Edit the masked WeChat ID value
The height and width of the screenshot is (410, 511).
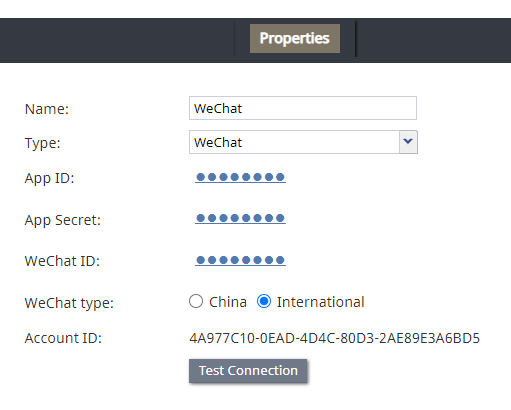(x=240, y=260)
